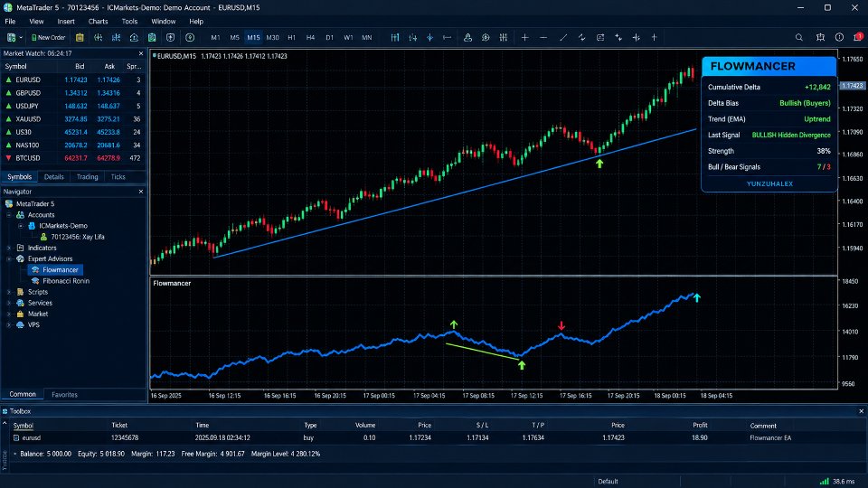Switch timeframe to MN

[x=366, y=38]
